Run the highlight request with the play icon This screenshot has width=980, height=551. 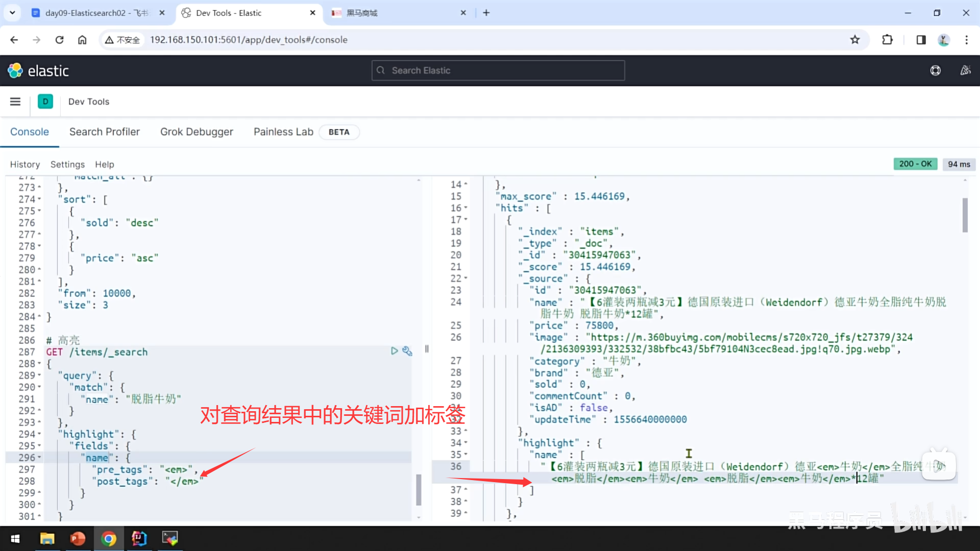pos(394,351)
